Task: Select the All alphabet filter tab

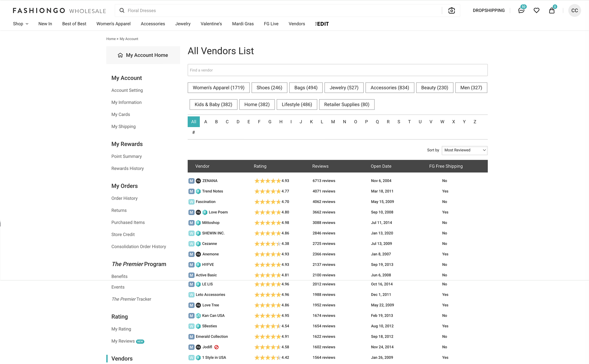Action: coord(194,122)
